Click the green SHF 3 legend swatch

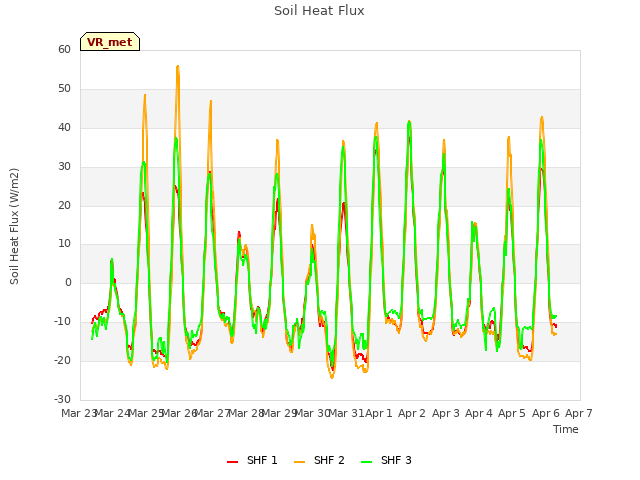367,462
